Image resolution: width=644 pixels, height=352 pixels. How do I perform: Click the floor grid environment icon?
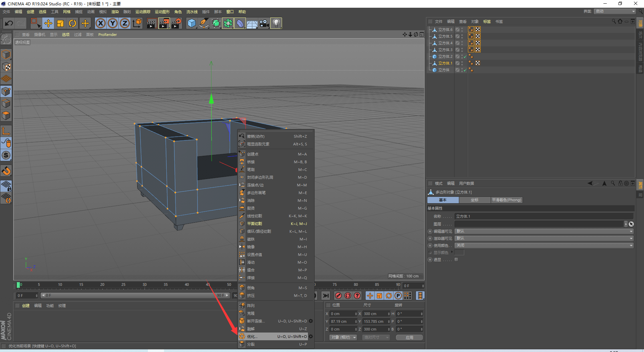[x=252, y=23]
